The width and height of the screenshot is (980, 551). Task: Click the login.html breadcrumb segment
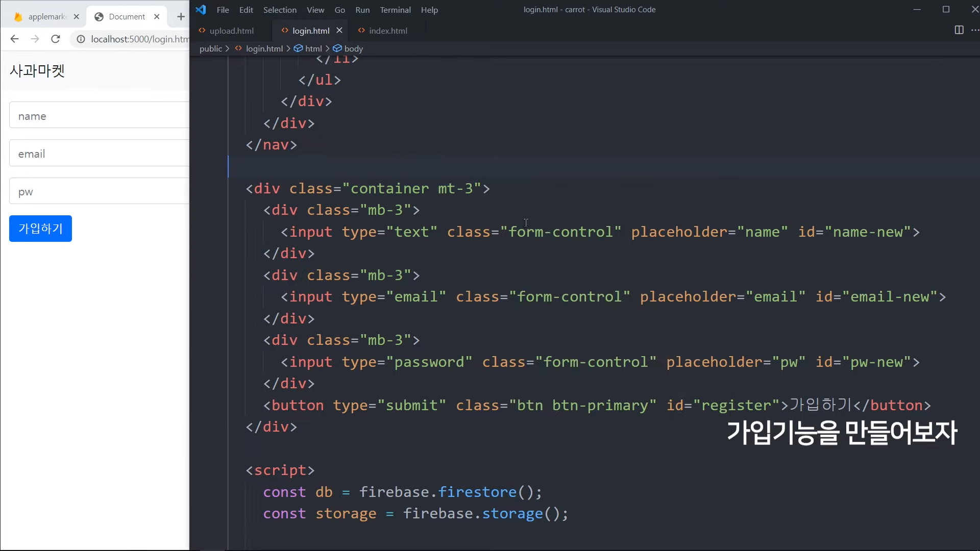pos(264,48)
